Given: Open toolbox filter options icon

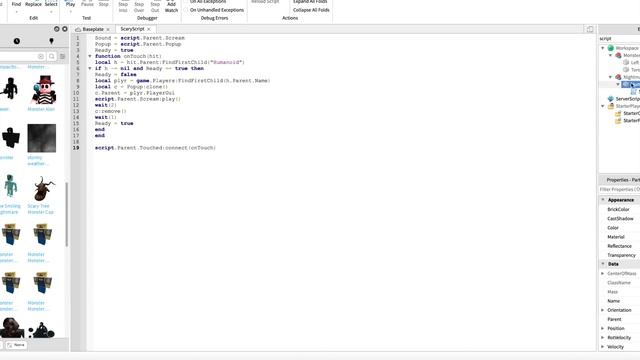Looking at the screenshot, I should tap(62, 56).
